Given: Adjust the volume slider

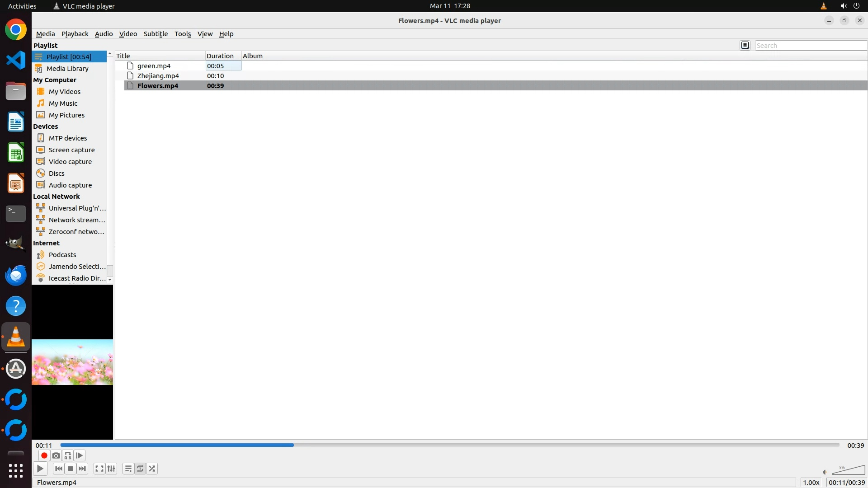Looking at the screenshot, I should pyautogui.click(x=849, y=470).
